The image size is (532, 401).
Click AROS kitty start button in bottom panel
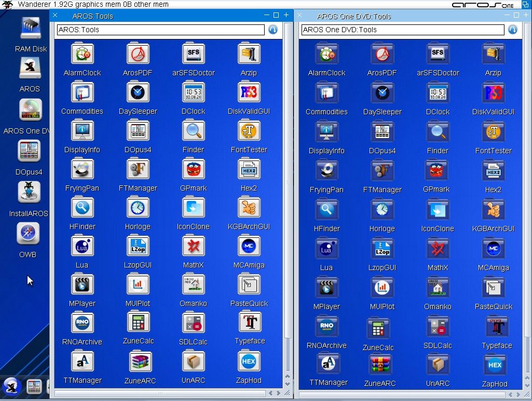point(11,387)
